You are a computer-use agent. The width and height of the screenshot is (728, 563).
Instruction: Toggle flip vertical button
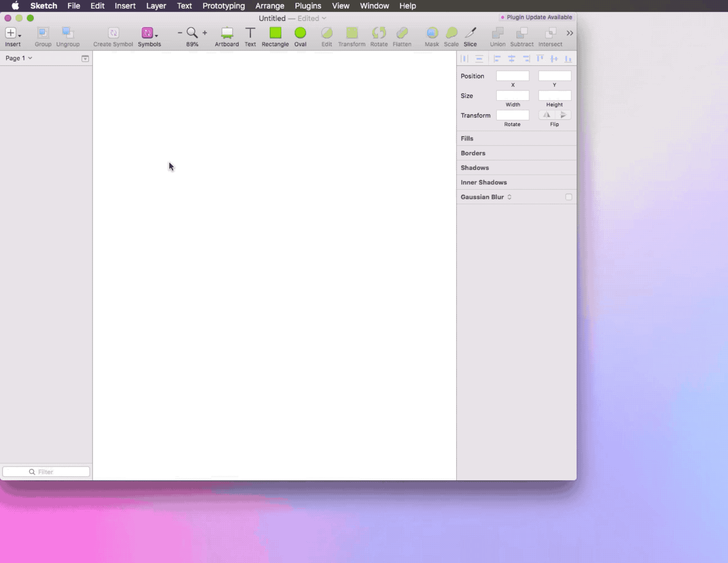click(563, 115)
